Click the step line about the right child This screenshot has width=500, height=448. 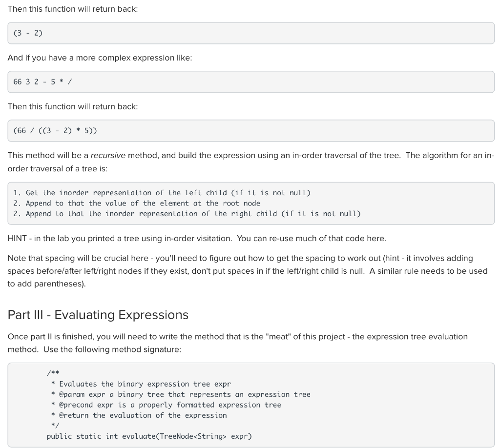click(187, 214)
